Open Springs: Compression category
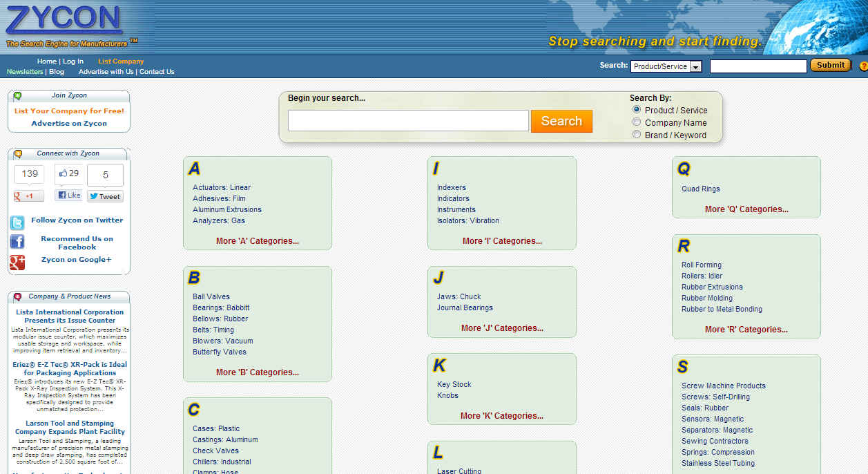This screenshot has width=868, height=474. click(718, 452)
